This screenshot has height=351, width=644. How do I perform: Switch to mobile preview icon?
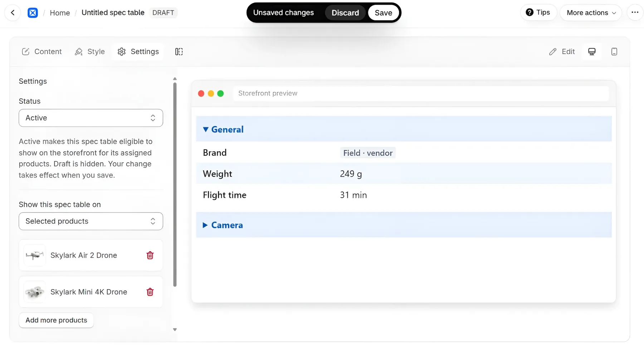614,52
